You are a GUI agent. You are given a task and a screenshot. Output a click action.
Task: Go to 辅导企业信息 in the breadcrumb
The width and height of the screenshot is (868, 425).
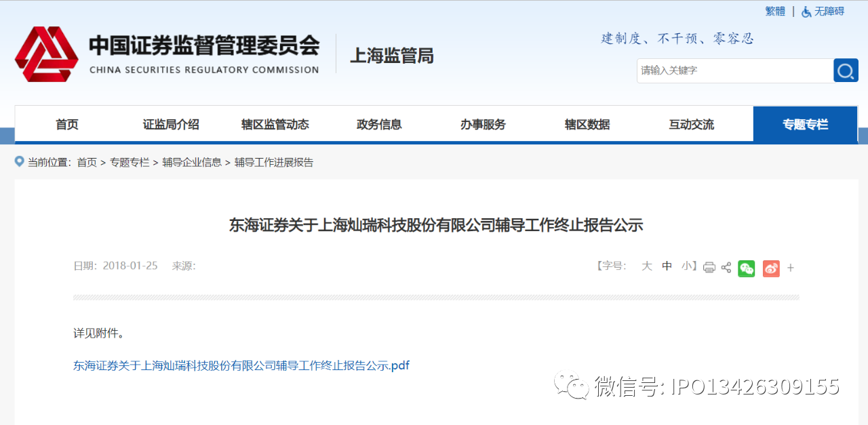(192, 163)
